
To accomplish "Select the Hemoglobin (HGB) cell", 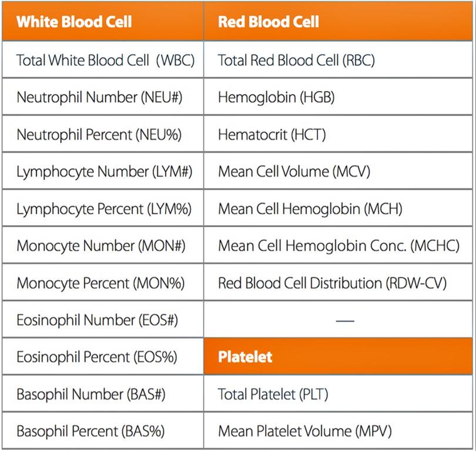I will click(276, 97).
